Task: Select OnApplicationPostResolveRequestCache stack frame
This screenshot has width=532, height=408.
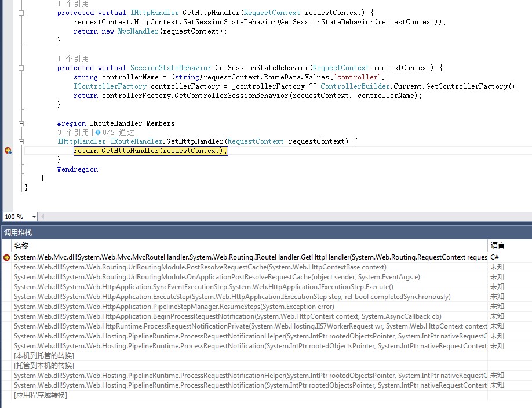Action: (x=217, y=277)
